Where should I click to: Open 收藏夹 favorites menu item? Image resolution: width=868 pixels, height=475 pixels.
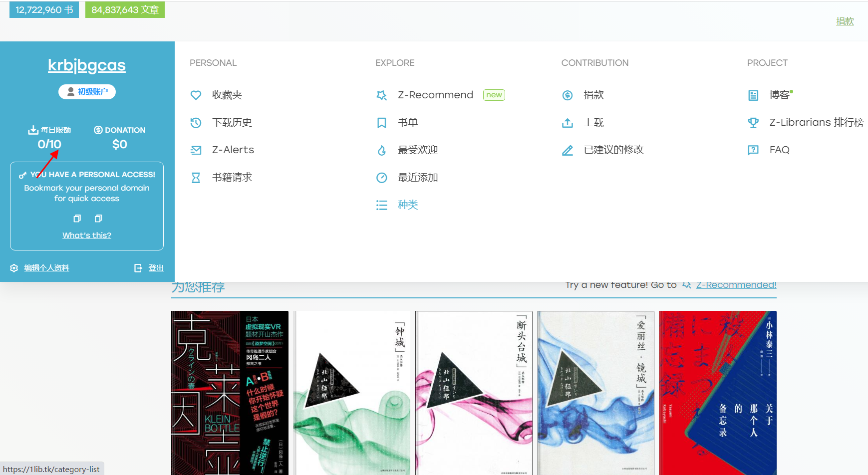click(x=227, y=95)
